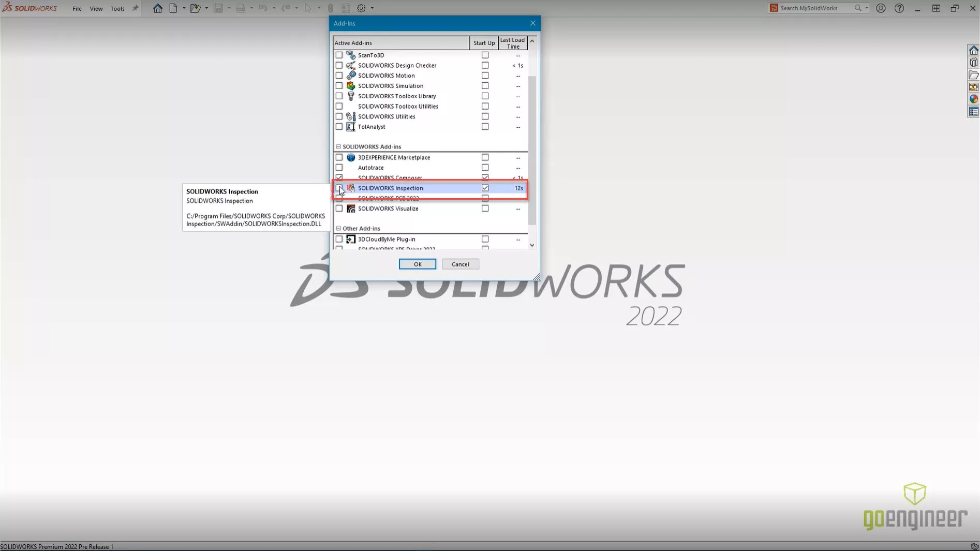Click the Open file folder icon
The image size is (980, 551).
tap(195, 8)
